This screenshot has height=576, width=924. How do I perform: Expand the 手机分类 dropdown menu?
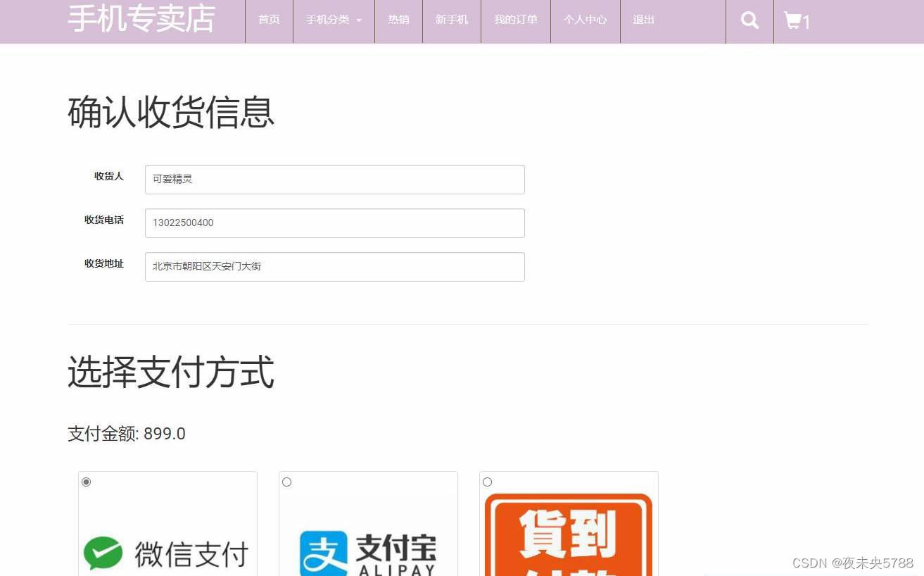click(334, 20)
